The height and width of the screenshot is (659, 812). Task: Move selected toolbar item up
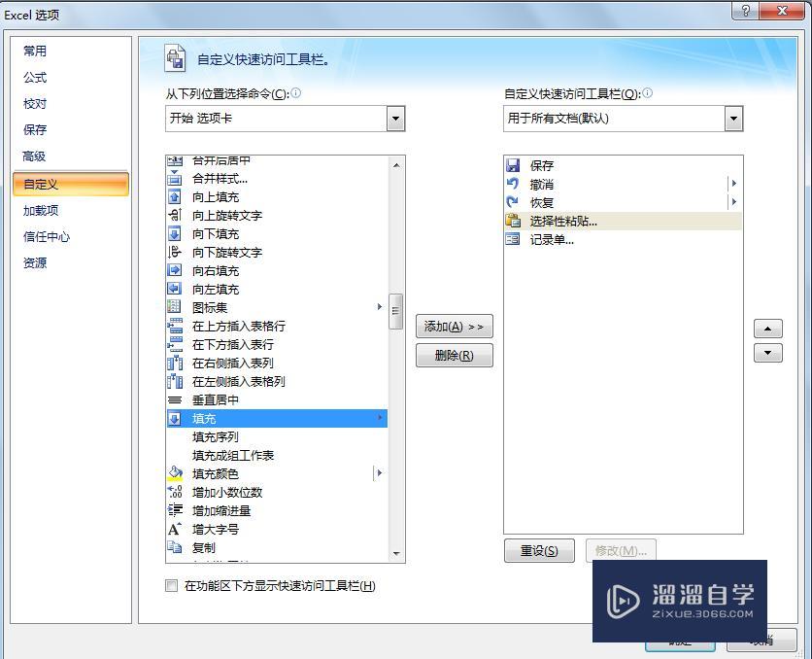[x=768, y=329]
